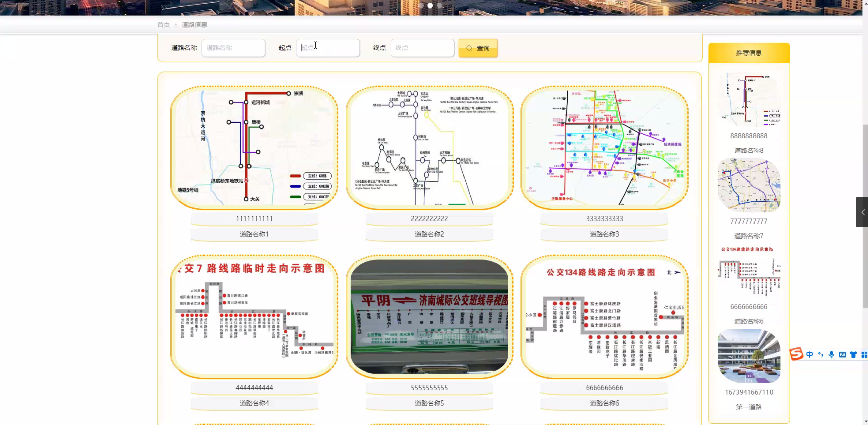Open recommended 道路名称8 thumbnail
Image resolution: width=868 pixels, height=425 pixels.
(749, 100)
